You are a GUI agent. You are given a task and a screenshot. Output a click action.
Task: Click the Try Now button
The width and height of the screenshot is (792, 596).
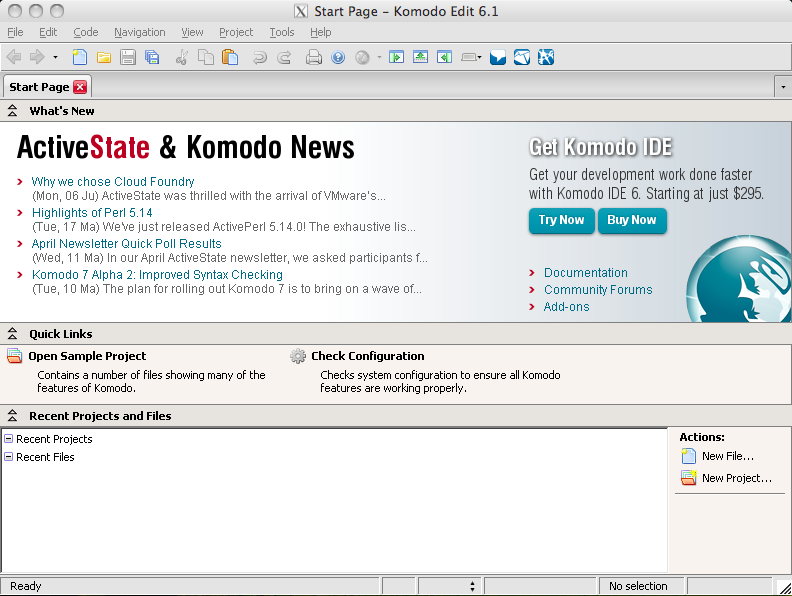(562, 220)
